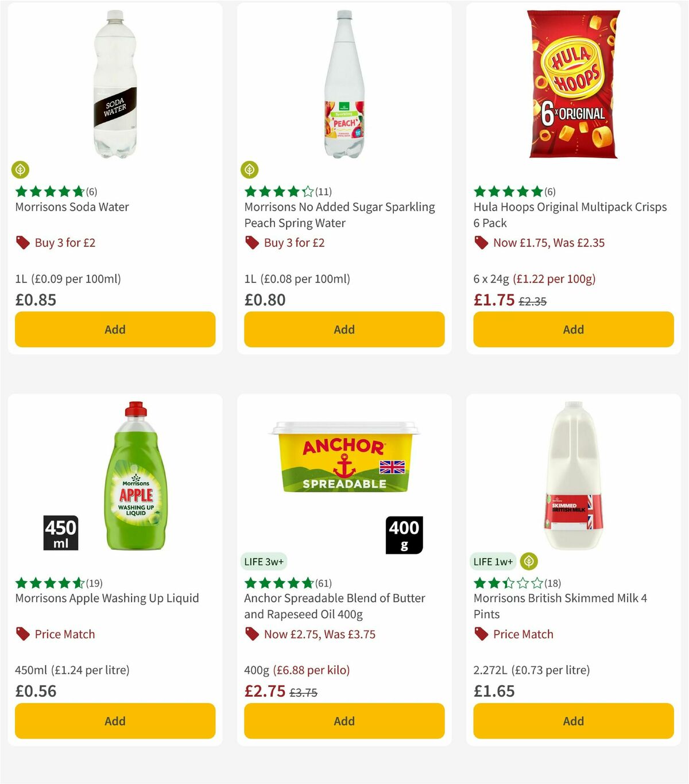This screenshot has width=689, height=784.
Task: Add Hula Hoops Original Multipack to the basket
Action: click(573, 329)
